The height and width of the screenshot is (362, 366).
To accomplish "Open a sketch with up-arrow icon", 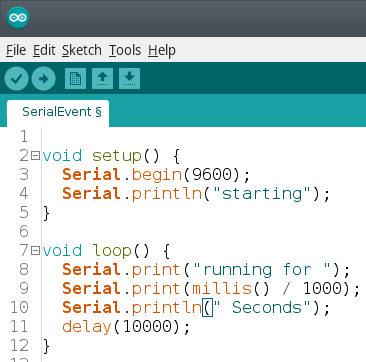I will coord(102,79).
